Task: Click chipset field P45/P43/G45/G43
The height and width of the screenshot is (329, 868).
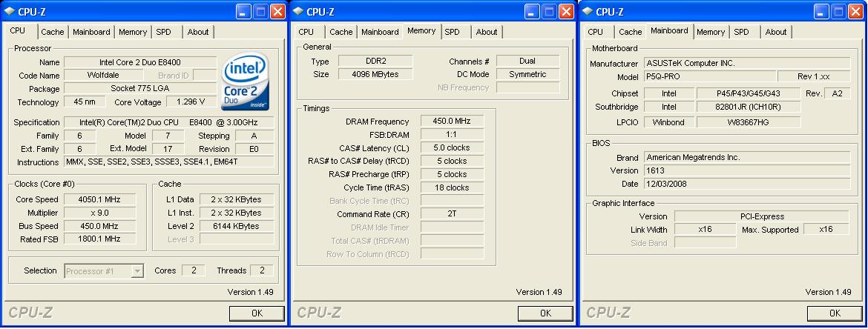Action: [x=749, y=93]
